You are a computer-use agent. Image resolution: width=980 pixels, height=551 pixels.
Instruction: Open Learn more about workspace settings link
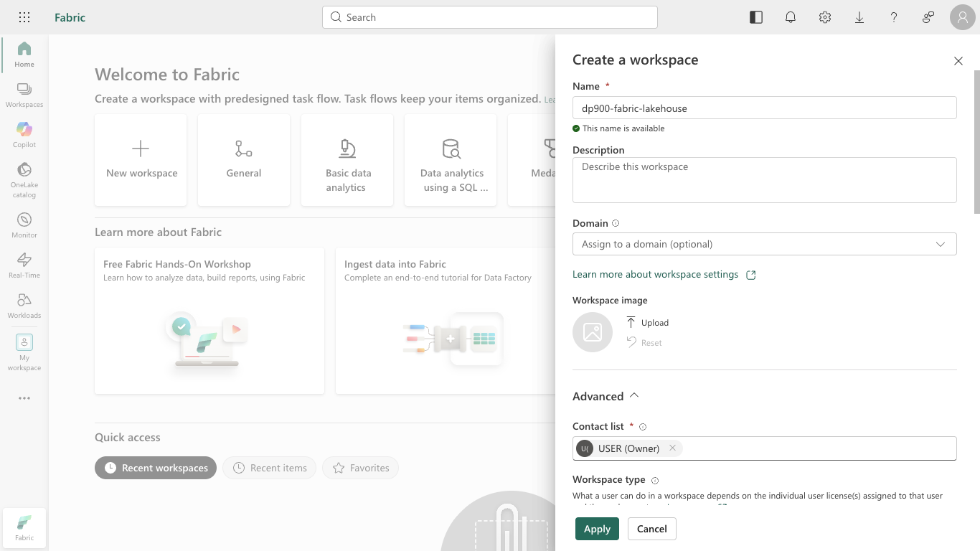tap(655, 274)
